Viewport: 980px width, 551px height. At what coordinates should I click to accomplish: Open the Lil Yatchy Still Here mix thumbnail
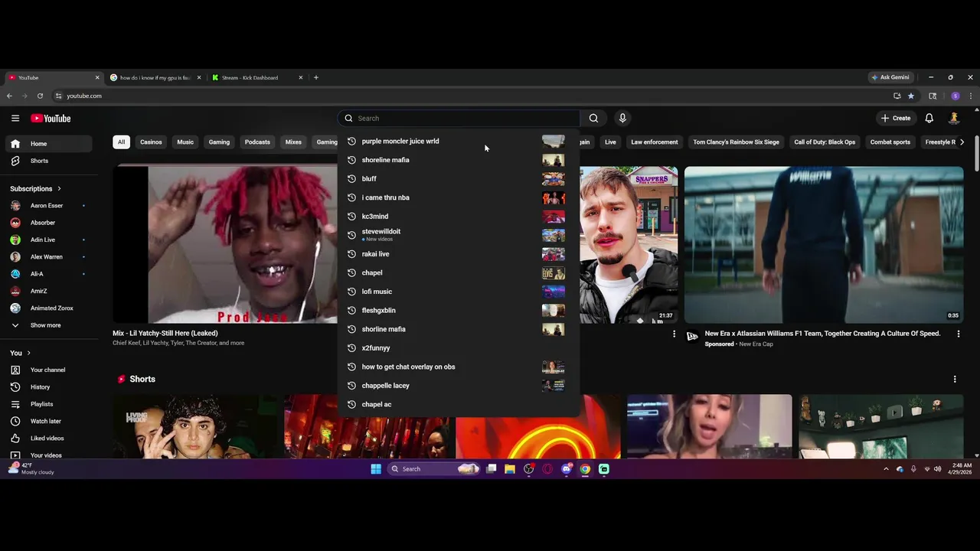[x=225, y=244]
